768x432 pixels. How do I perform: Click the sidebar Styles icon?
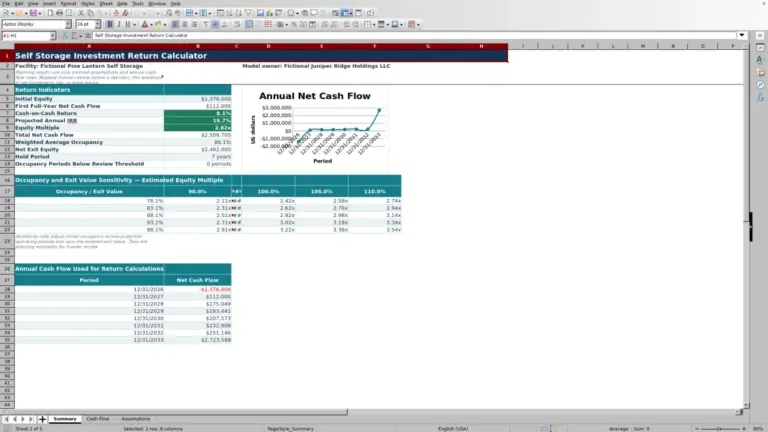click(760, 60)
